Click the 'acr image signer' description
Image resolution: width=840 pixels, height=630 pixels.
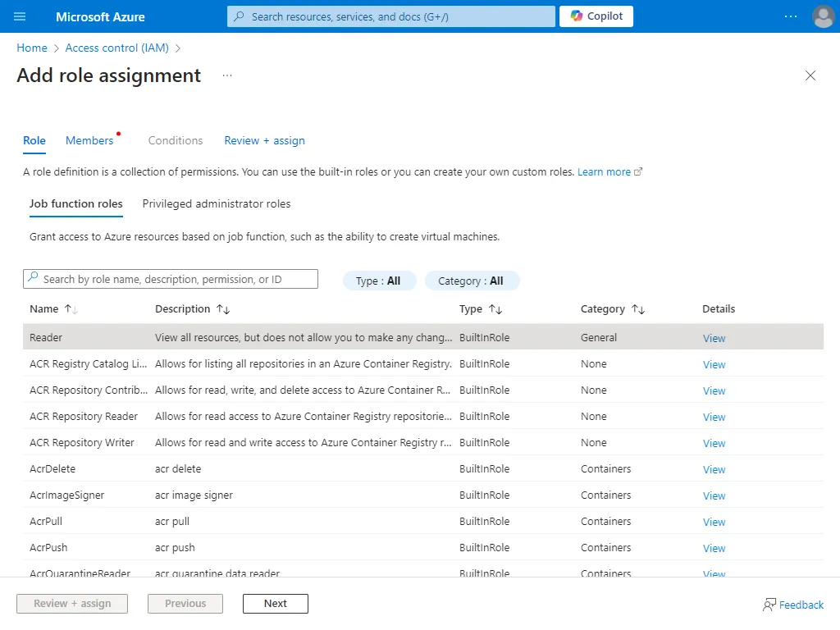click(194, 495)
